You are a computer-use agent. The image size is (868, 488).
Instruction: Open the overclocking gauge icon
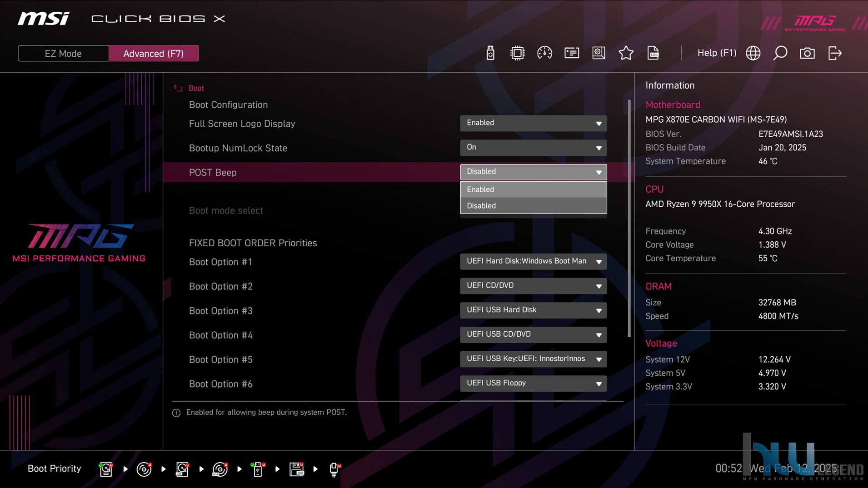(544, 53)
